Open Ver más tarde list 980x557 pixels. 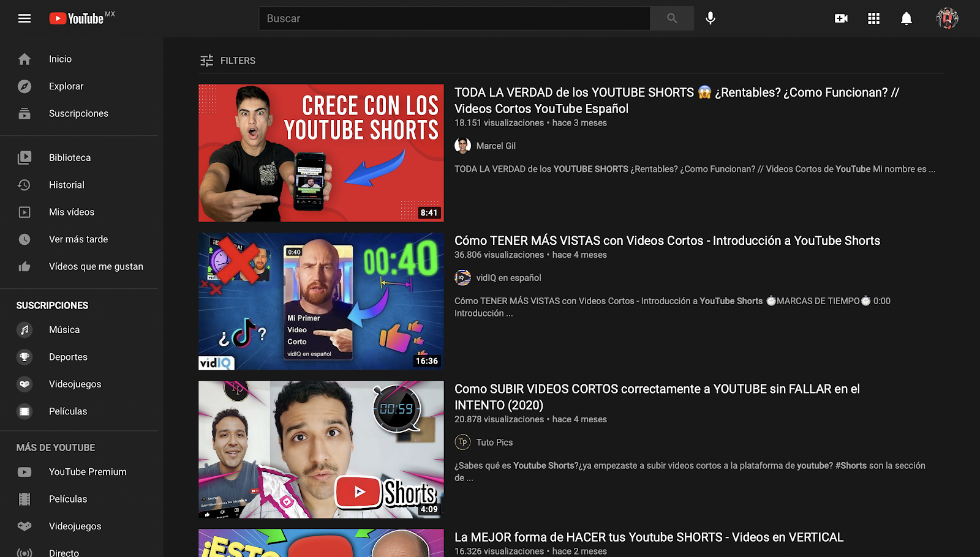pos(78,239)
